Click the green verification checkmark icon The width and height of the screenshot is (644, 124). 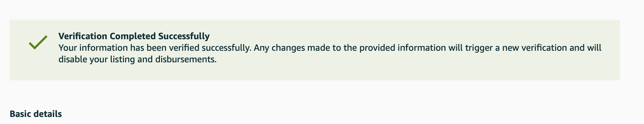tap(38, 42)
